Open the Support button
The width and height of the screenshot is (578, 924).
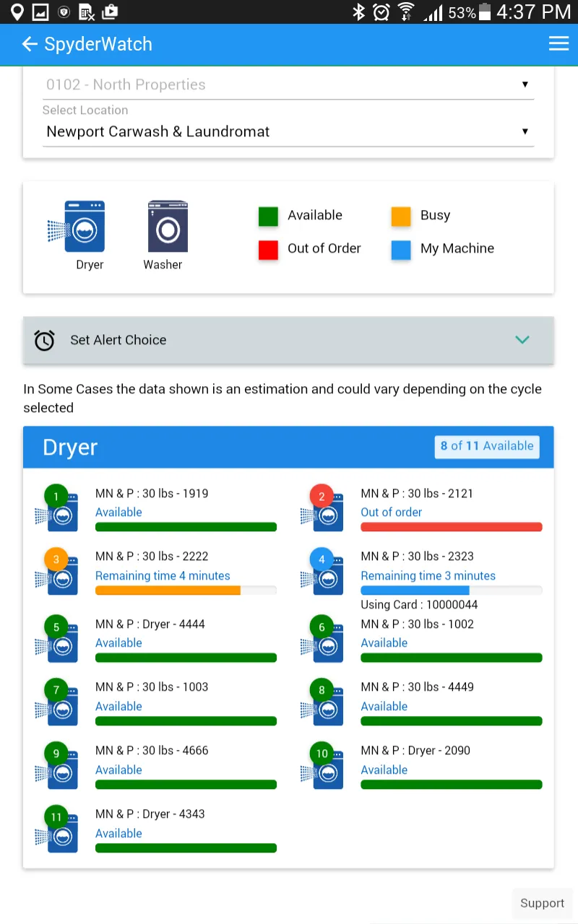click(542, 903)
